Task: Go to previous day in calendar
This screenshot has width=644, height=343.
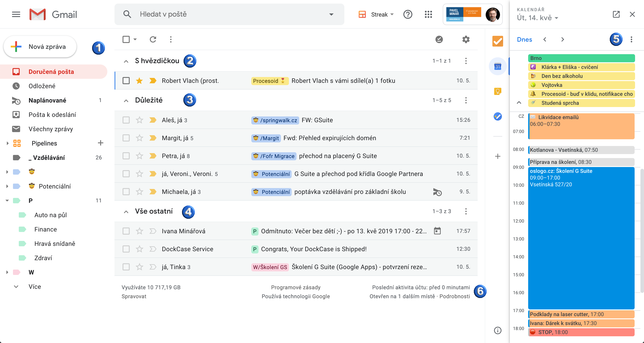Action: [x=545, y=39]
